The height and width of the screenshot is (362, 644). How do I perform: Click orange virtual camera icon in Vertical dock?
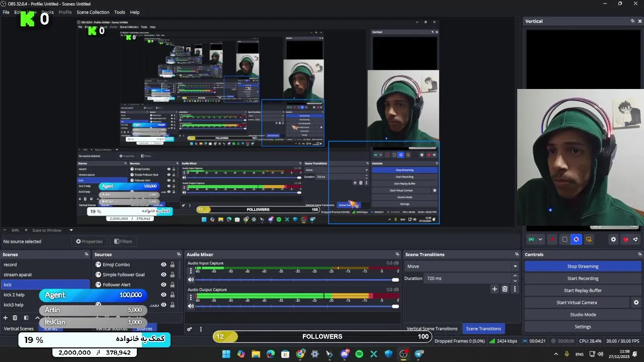(589, 239)
